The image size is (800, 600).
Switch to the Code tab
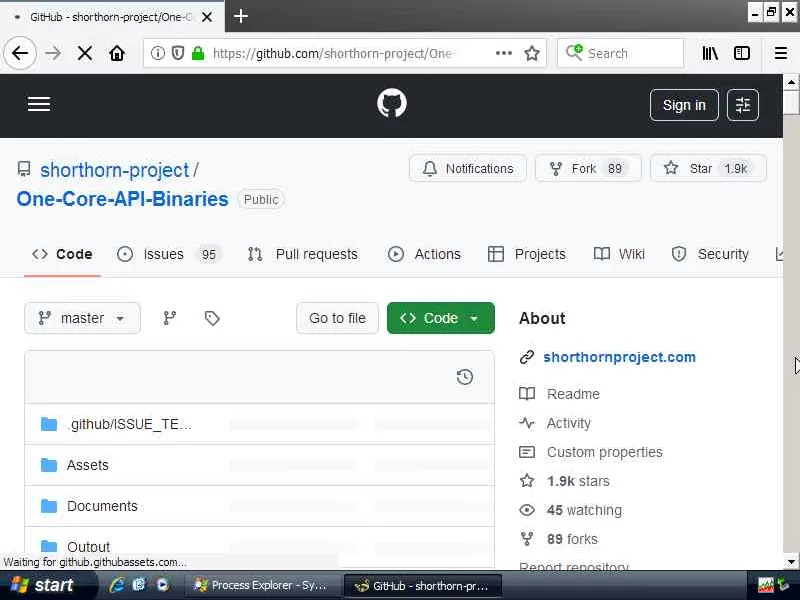click(62, 254)
